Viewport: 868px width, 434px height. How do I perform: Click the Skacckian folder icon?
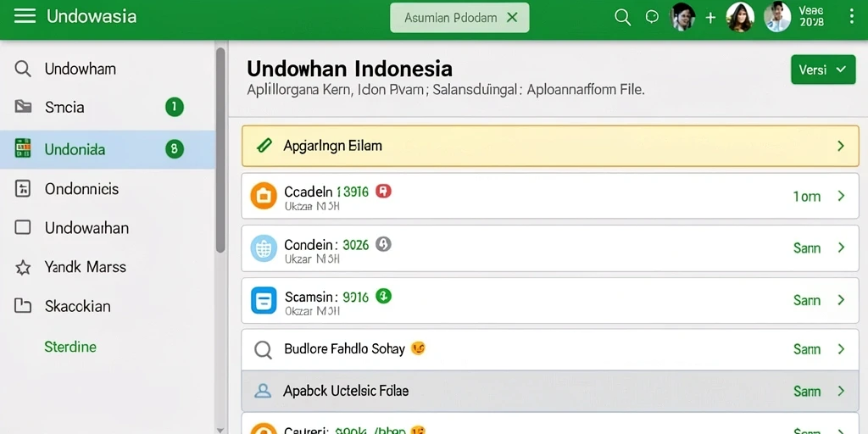(x=23, y=305)
